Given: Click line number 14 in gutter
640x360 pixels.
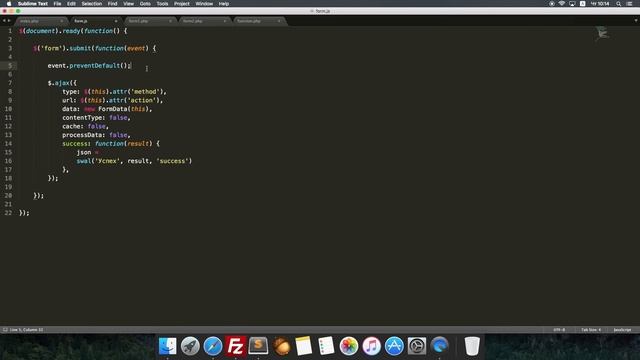Looking at the screenshot, I should (x=8, y=144).
